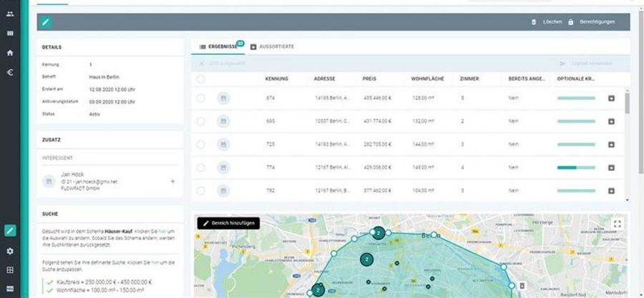Click the green pencil edit icon in header
This screenshot has height=298, width=644.
click(46, 22)
